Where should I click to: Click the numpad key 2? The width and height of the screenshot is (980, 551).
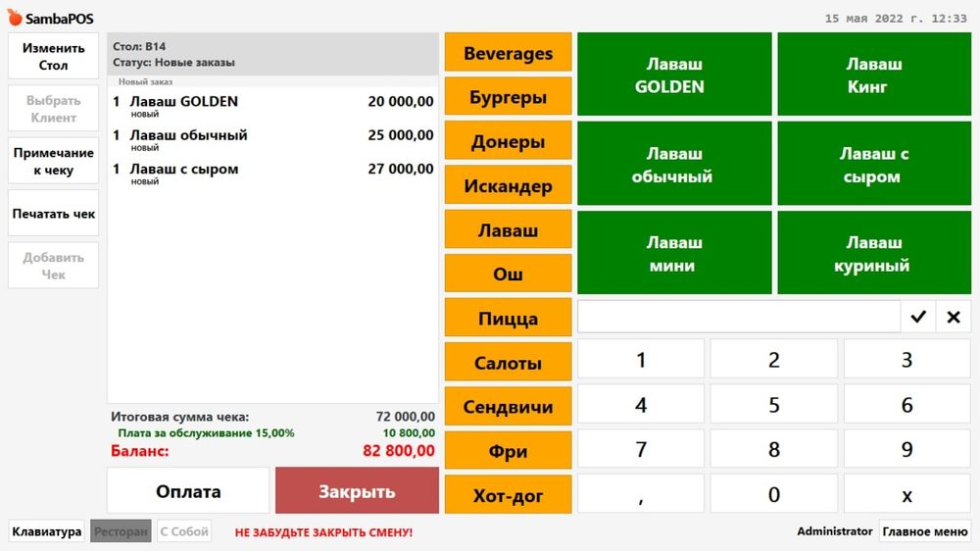(x=774, y=359)
